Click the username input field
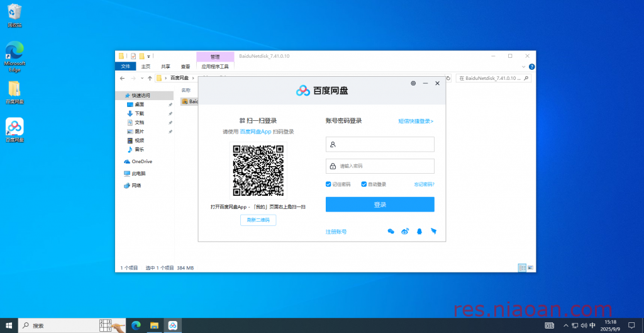 (x=380, y=144)
